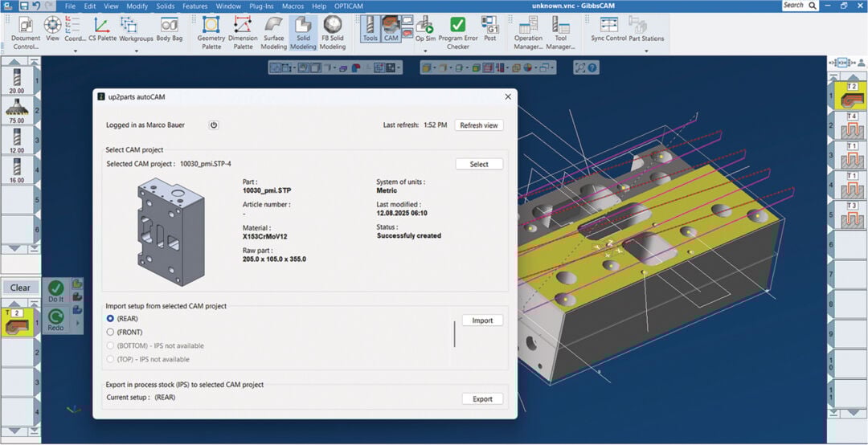Click the Surface Modeling icon
This screenshot has width=868, height=445.
tap(273, 31)
